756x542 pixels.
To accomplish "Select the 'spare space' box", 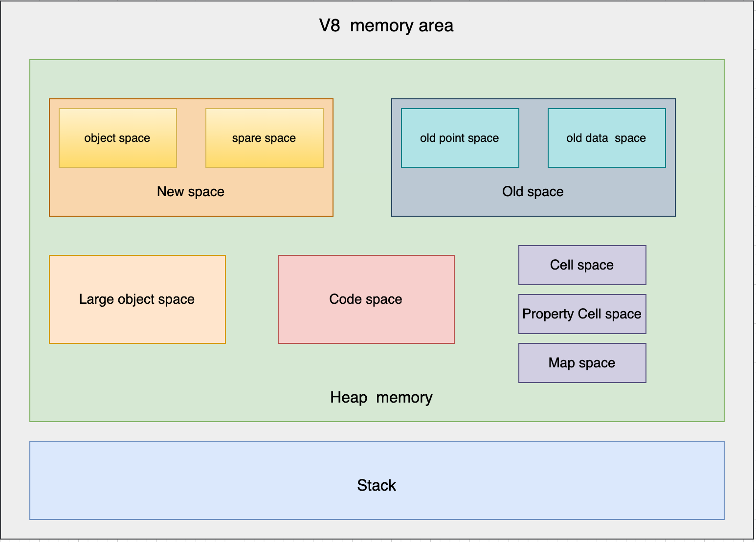I will pos(265,138).
